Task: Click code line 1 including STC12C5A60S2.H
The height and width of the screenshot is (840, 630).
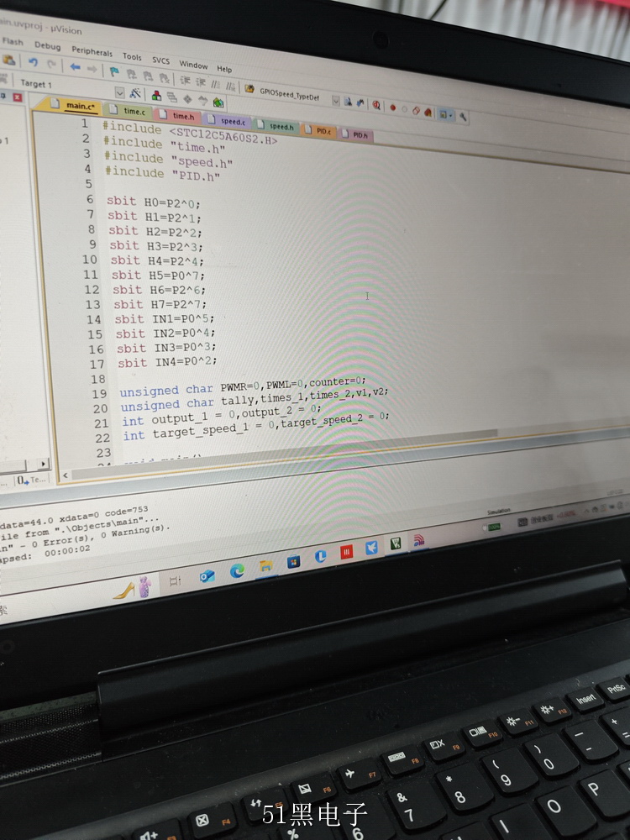Action: click(x=190, y=133)
